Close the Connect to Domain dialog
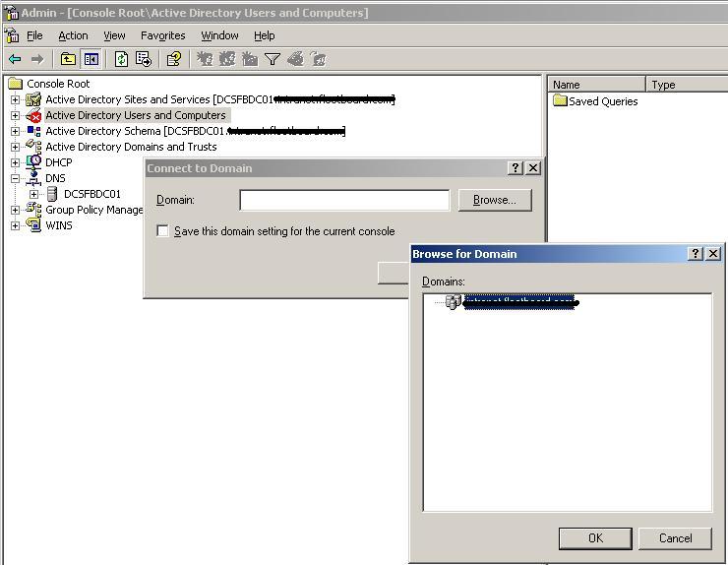The width and height of the screenshot is (728, 565). 533,167
